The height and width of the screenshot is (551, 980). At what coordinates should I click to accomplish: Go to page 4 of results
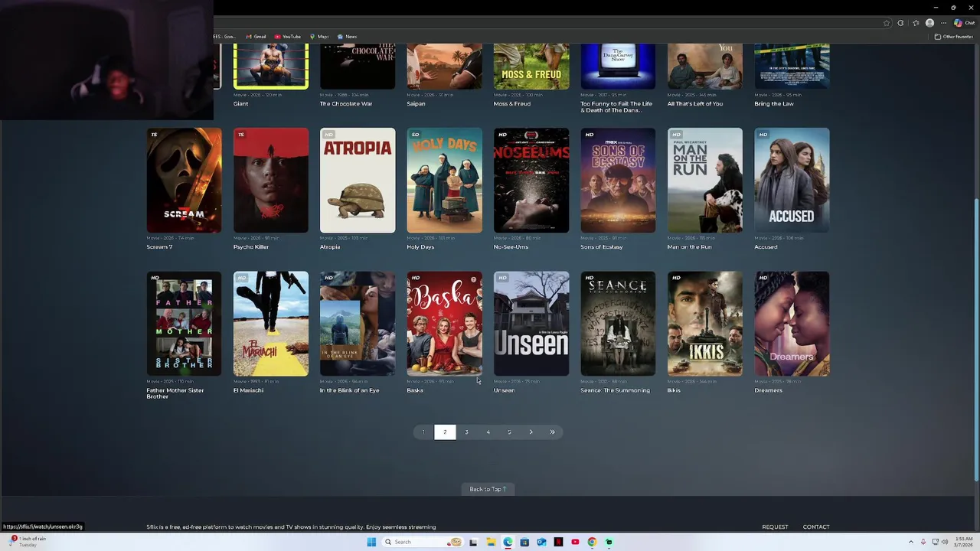coord(488,432)
